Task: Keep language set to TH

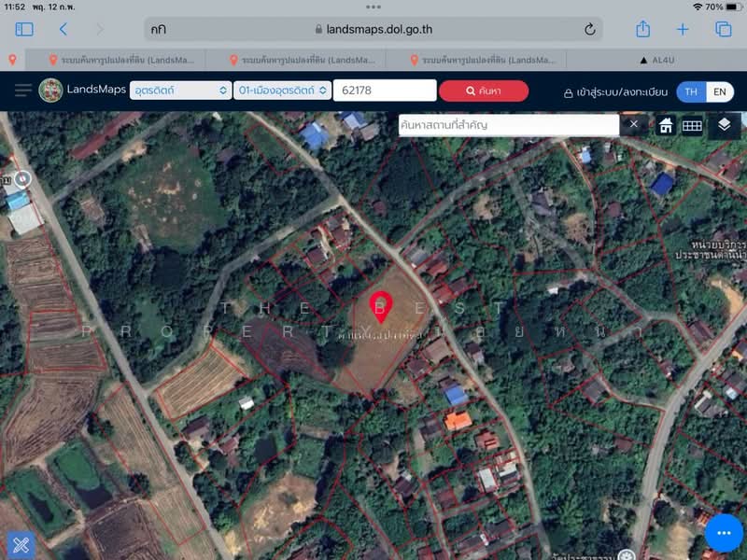Action: click(693, 91)
